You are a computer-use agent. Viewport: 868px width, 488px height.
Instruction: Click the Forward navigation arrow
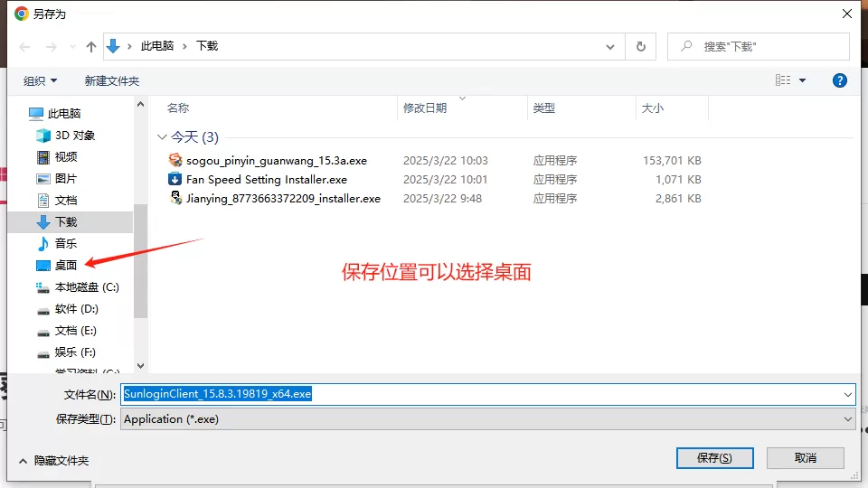[x=51, y=47]
